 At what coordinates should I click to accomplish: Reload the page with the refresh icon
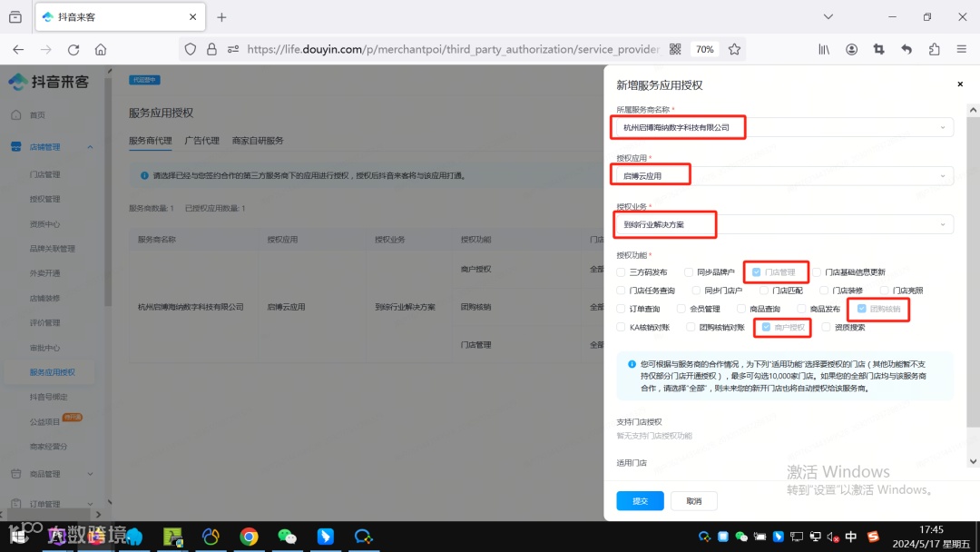click(x=73, y=49)
